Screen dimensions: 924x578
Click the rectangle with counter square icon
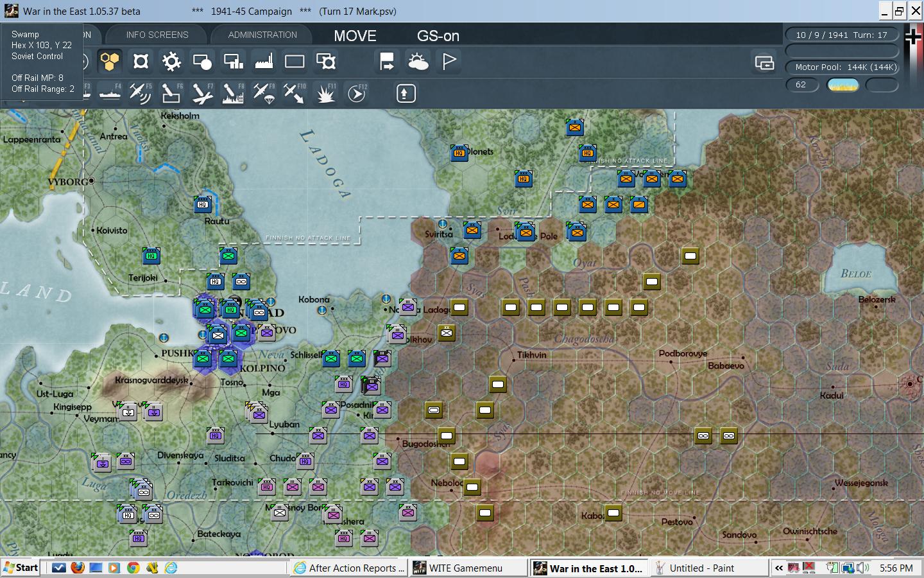pyautogui.click(x=326, y=62)
